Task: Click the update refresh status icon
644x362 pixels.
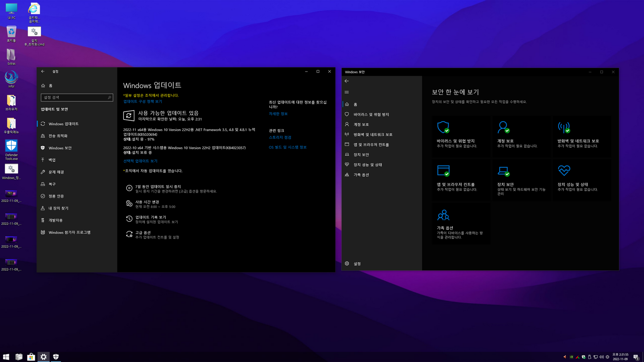Action: click(129, 116)
